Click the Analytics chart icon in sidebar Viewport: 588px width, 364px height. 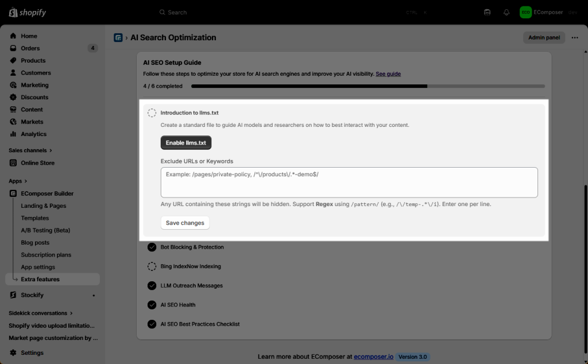point(13,134)
